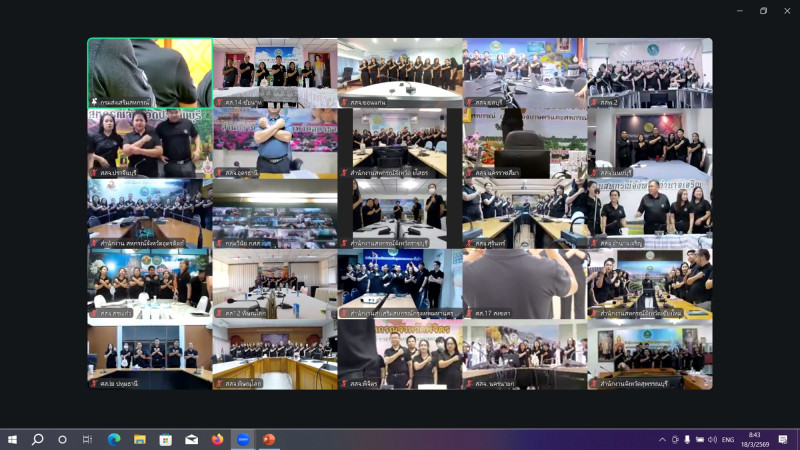Launch Firefox from the taskbar

(217, 439)
